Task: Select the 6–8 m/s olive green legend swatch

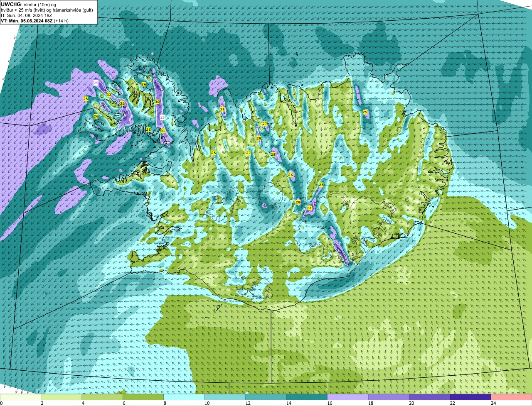Action: coord(143,397)
